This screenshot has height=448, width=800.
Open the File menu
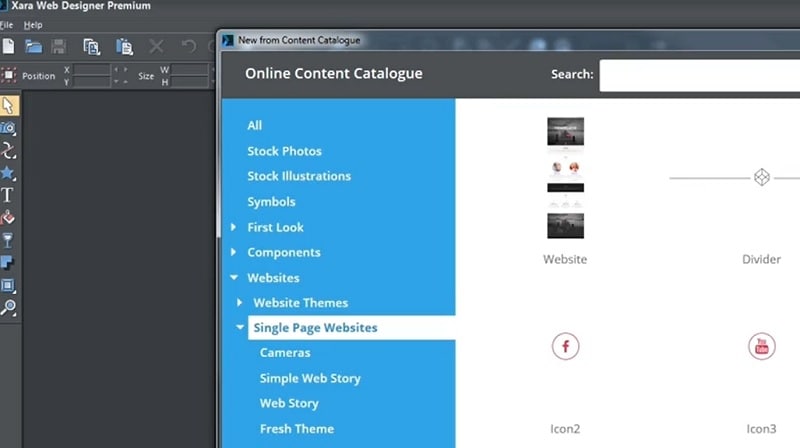click(7, 24)
